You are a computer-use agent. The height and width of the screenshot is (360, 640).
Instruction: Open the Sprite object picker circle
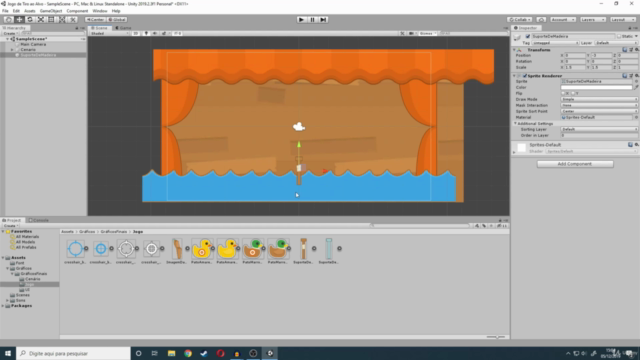[636, 82]
